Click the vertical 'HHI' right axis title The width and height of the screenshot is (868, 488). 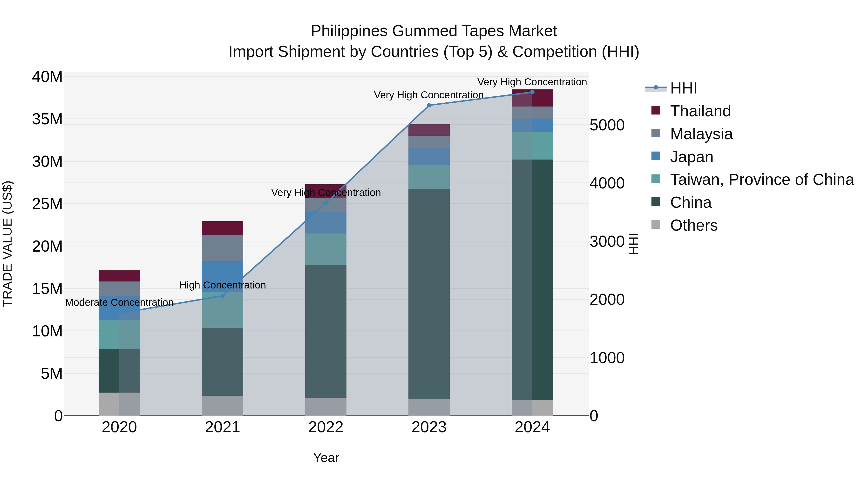[634, 244]
